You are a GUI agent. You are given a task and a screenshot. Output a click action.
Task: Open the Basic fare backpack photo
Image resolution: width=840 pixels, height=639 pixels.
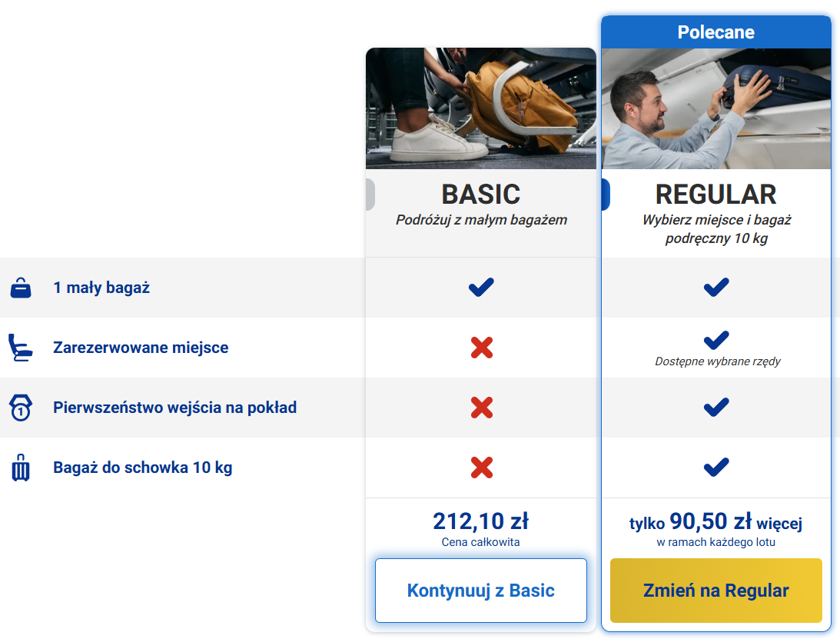pyautogui.click(x=481, y=108)
